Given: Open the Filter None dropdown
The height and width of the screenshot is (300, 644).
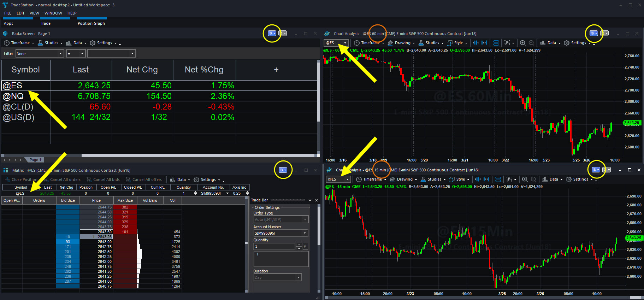Looking at the screenshot, I should point(40,53).
